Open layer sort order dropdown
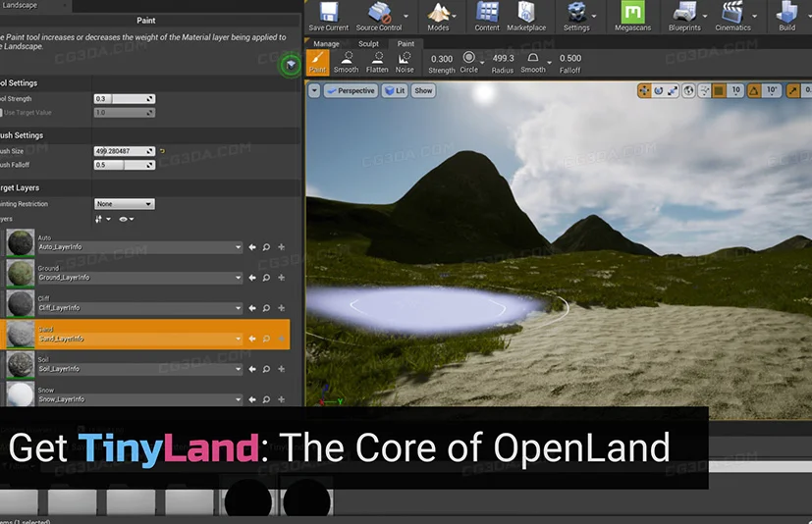812x524 pixels. [x=102, y=220]
